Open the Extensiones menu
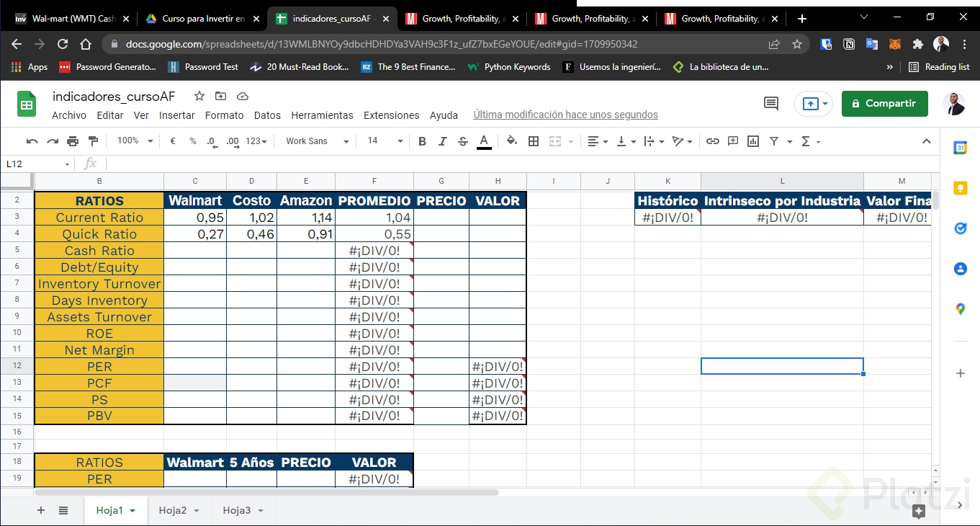The image size is (980, 526). [391, 115]
